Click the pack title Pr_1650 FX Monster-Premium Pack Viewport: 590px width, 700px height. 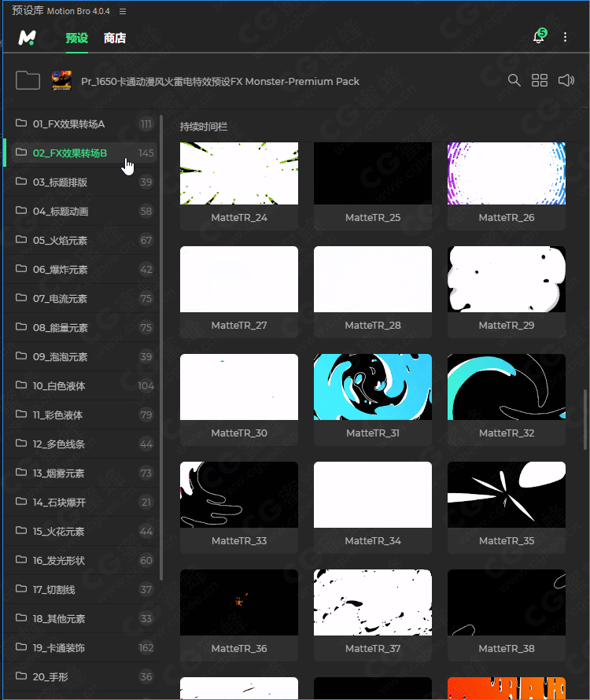coord(219,81)
